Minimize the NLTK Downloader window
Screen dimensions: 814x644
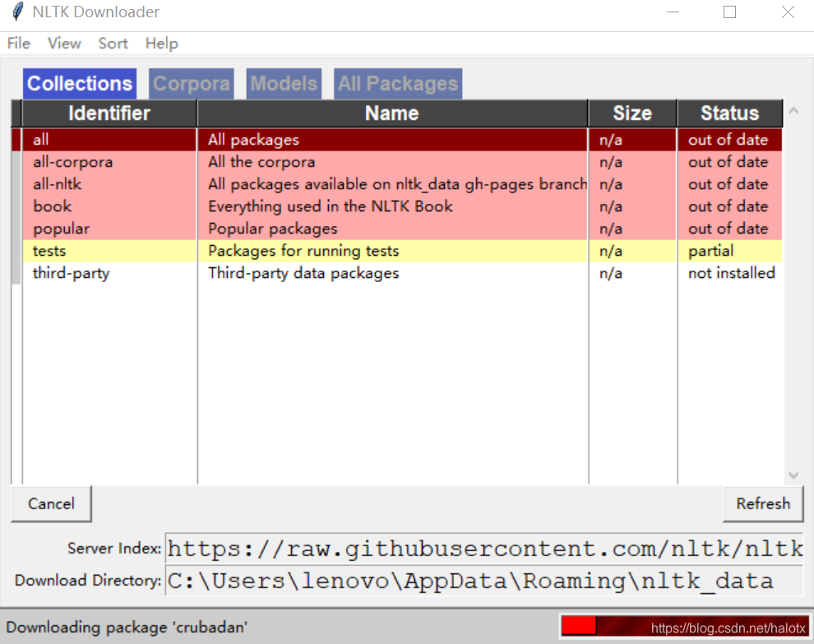tap(673, 12)
